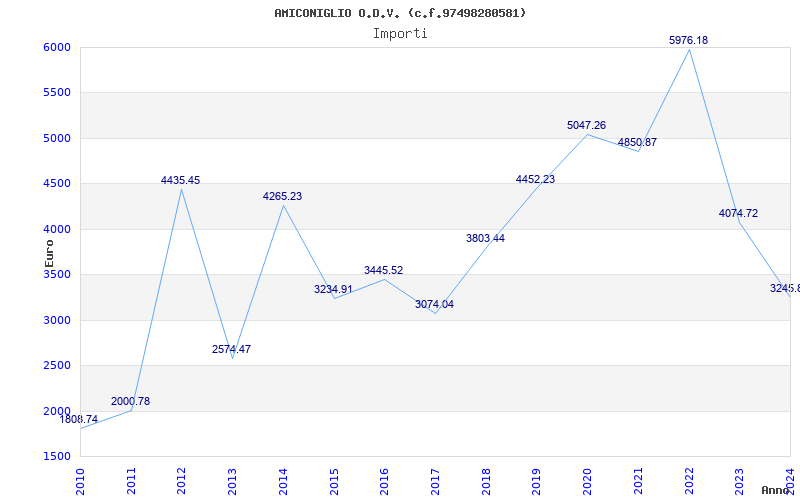
Task: Click the x-axis year 2013
Action: pos(232,481)
